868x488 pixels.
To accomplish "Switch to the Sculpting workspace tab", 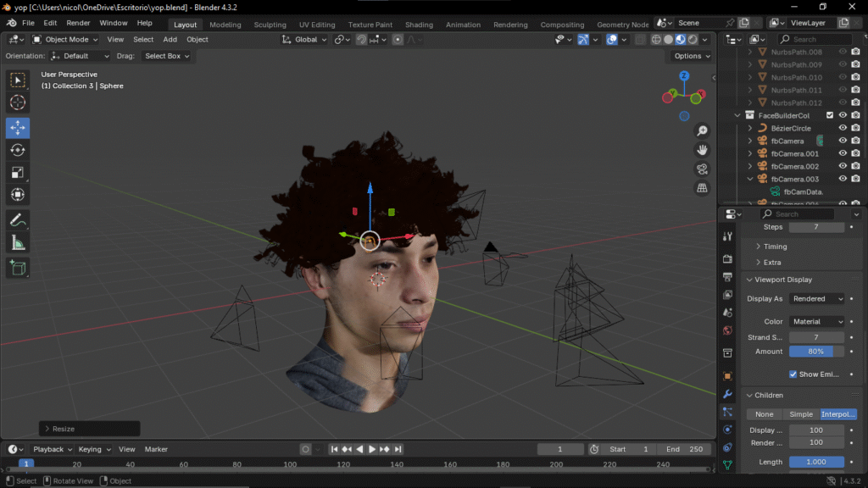I will click(x=270, y=25).
